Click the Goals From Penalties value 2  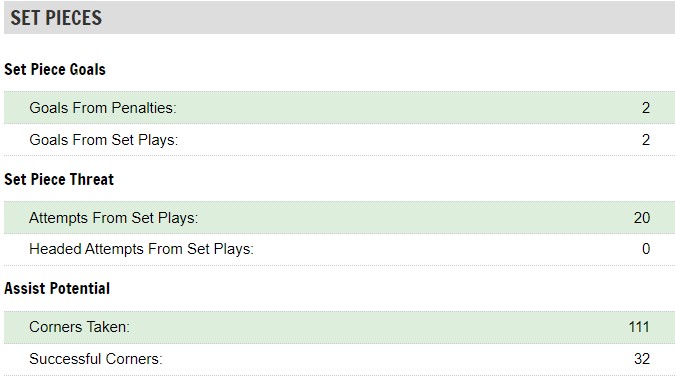coord(645,108)
